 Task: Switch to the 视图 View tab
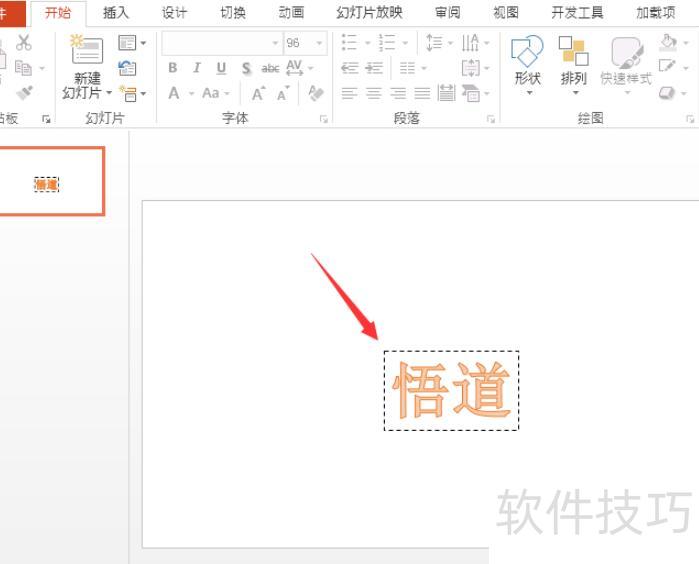click(x=506, y=12)
